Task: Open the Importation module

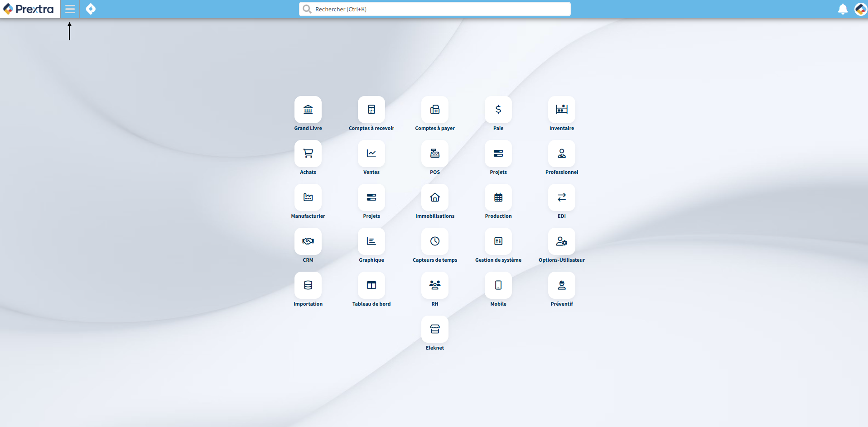Action: pos(308,285)
